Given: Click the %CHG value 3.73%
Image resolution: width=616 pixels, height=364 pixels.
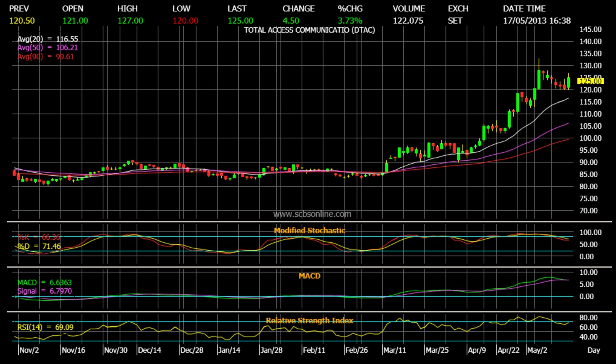Looking at the screenshot, I should pyautogui.click(x=350, y=21).
